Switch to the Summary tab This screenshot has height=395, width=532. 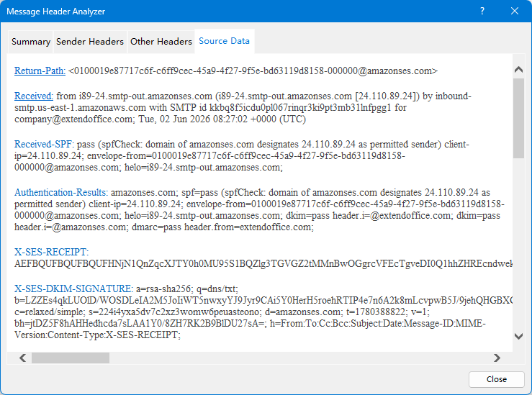(x=31, y=42)
